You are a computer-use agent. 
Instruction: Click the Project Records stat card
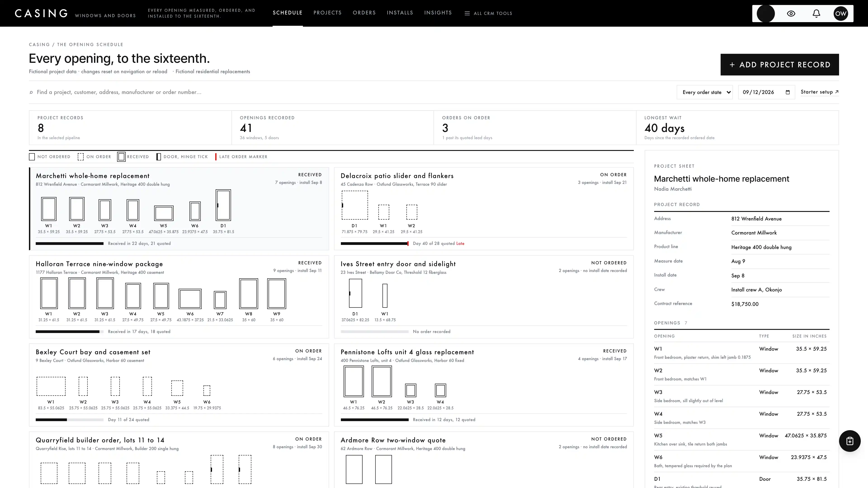[130, 128]
